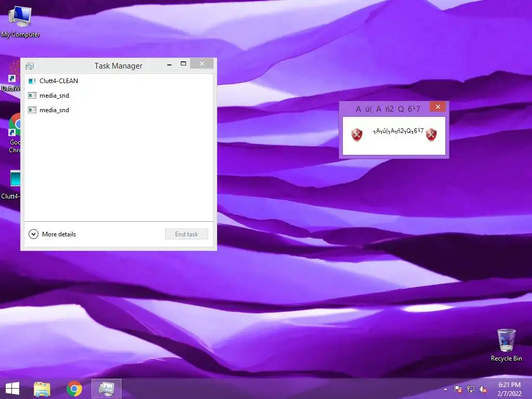This screenshot has width=532, height=399.
Task: Close the garbled error dialog
Action: click(437, 107)
